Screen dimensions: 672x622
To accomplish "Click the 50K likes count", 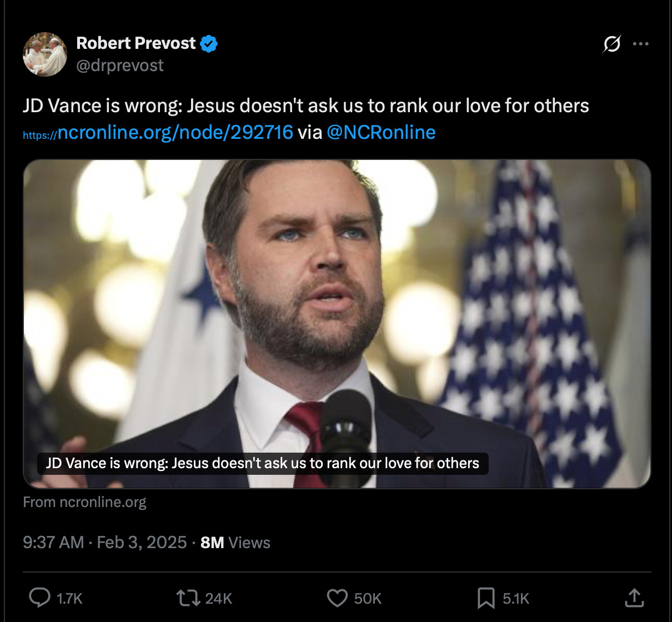I will 368,599.
